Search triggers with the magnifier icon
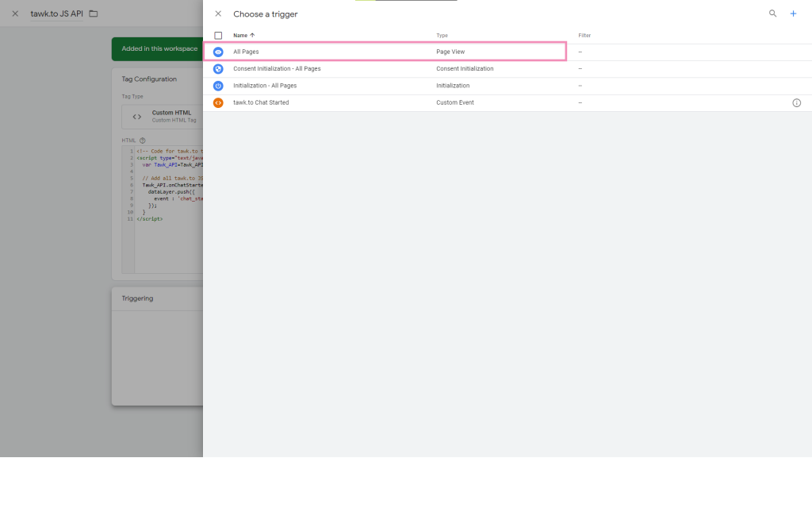812x508 pixels. coord(772,13)
